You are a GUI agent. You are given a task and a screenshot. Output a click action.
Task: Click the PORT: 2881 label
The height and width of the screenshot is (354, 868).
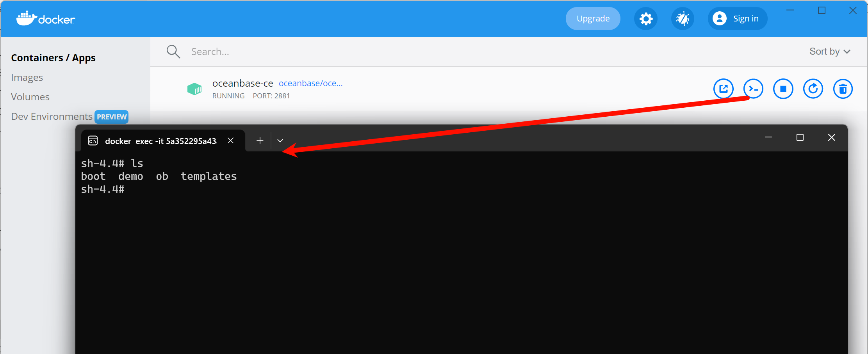(271, 96)
